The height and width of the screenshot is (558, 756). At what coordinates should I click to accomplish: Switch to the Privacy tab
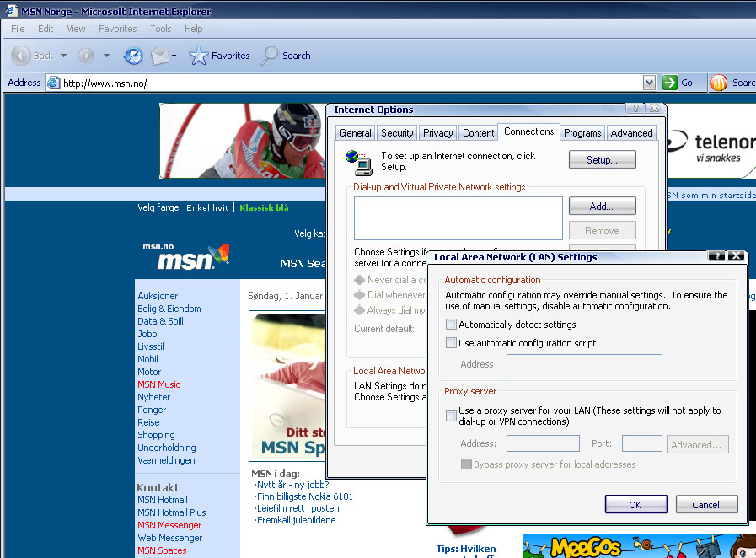point(437,133)
